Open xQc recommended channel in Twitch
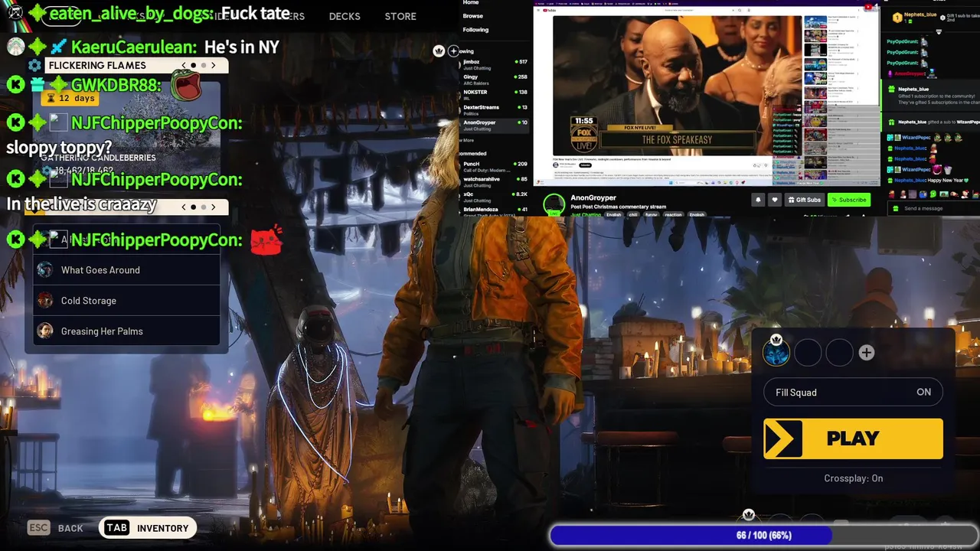980x551 pixels. 495,197
